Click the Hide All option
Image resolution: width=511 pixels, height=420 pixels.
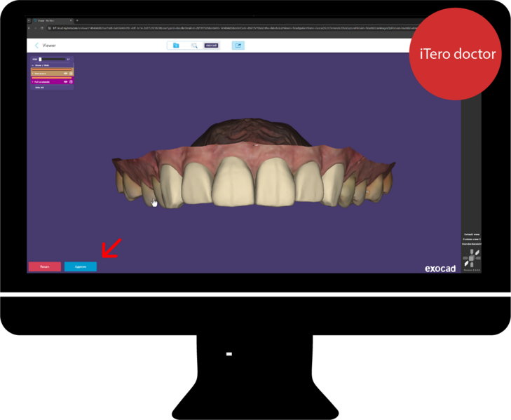39,88
